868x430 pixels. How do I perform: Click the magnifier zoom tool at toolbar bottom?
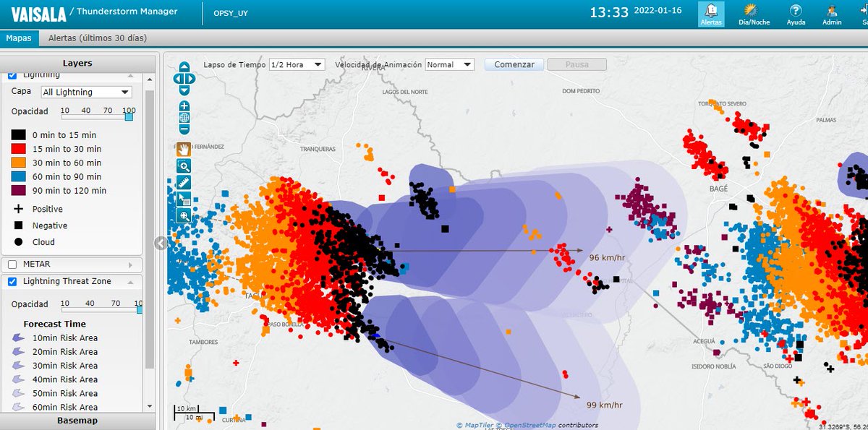(184, 215)
